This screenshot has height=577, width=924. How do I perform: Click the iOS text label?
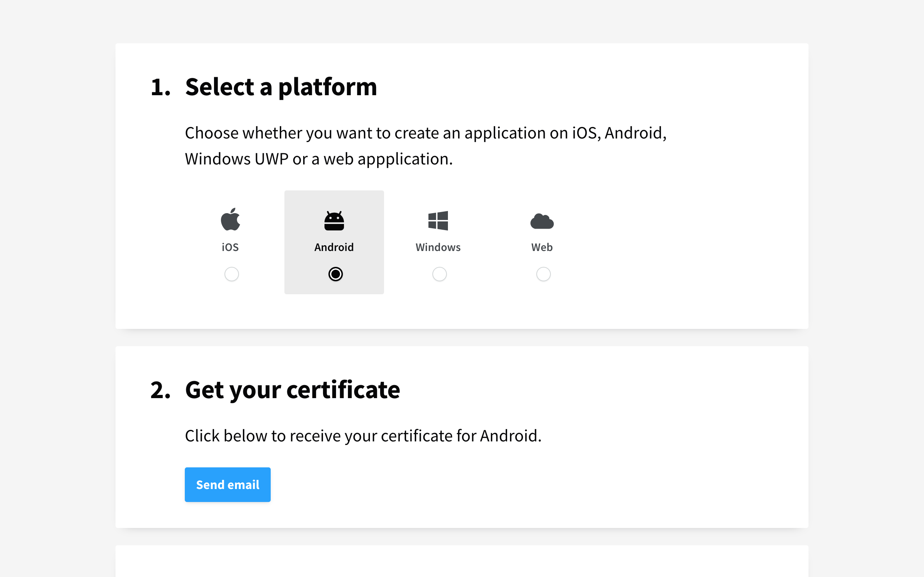[x=230, y=247]
